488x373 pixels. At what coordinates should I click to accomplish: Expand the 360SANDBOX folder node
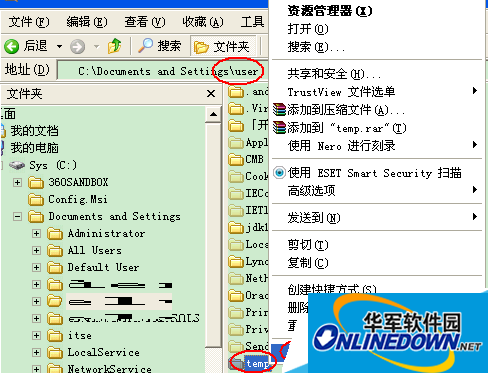click(x=17, y=182)
